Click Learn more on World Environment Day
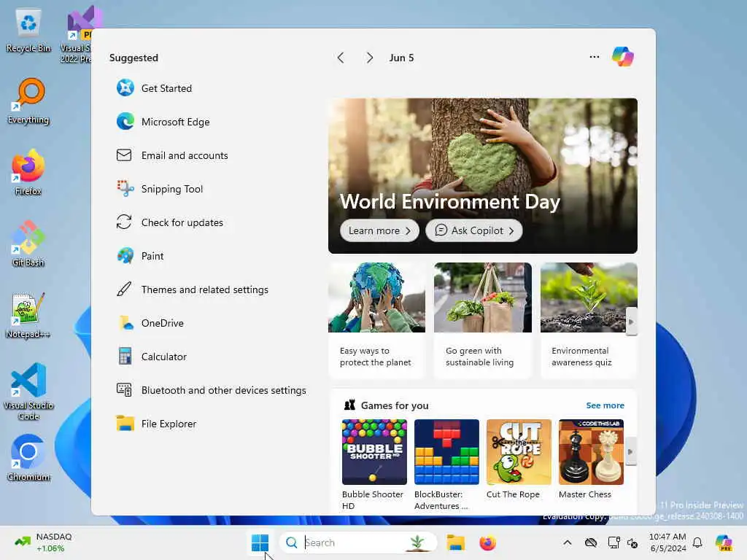The image size is (747, 560). (379, 230)
